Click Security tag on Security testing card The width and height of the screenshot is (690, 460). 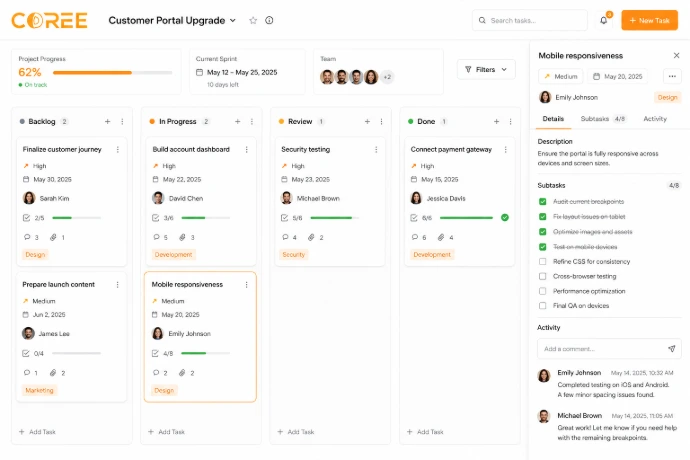point(294,254)
